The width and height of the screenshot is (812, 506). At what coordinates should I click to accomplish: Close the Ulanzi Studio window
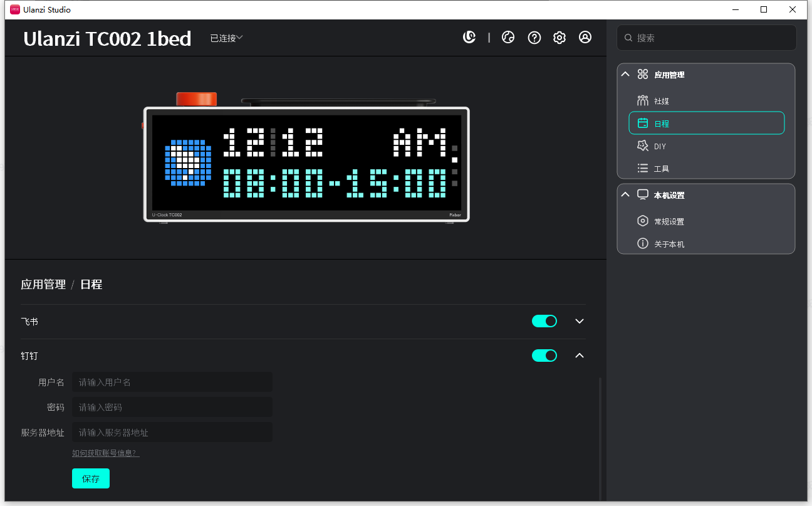[x=793, y=9]
